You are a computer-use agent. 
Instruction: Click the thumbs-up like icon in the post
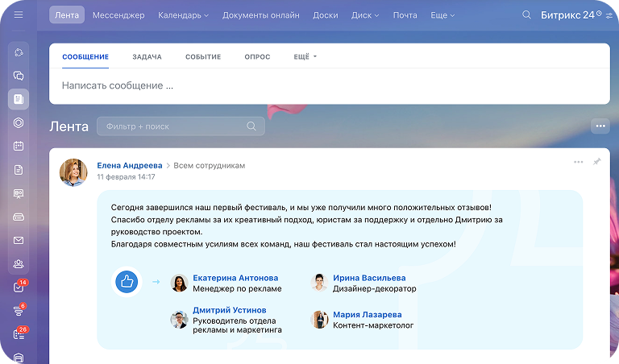tap(127, 282)
